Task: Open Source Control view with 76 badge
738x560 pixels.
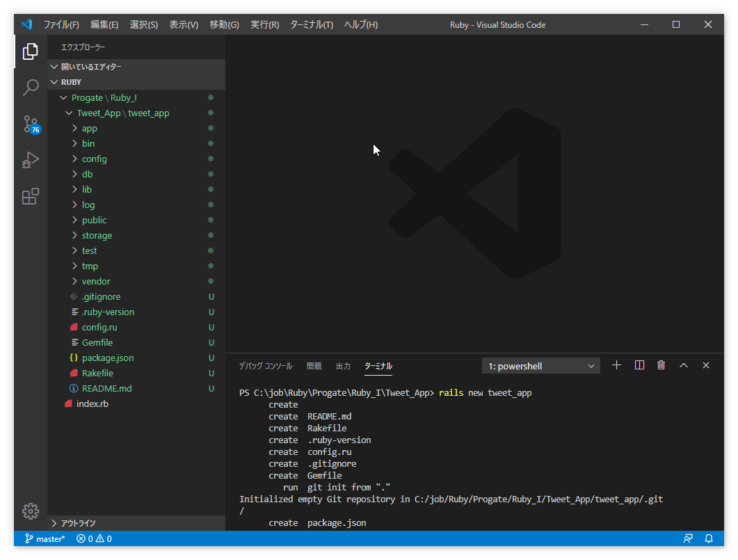Action: pos(31,125)
